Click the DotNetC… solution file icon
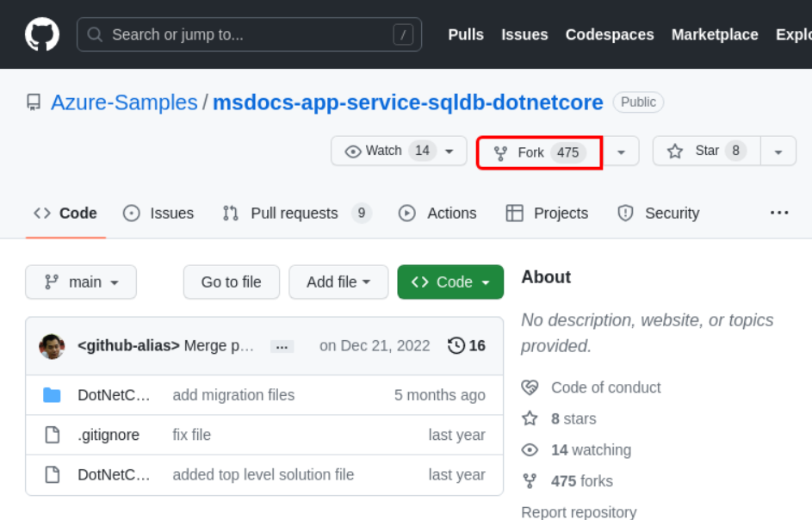 tap(53, 474)
